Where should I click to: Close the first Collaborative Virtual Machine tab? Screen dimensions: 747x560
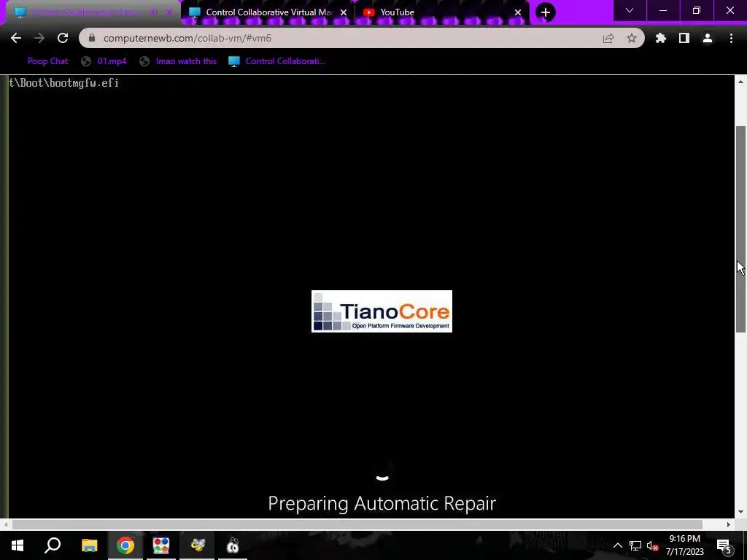click(169, 12)
